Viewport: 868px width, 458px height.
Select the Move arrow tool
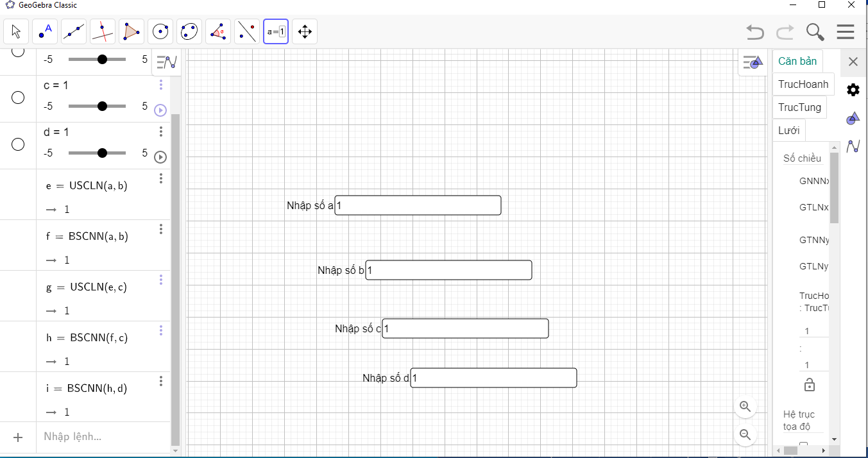16,31
